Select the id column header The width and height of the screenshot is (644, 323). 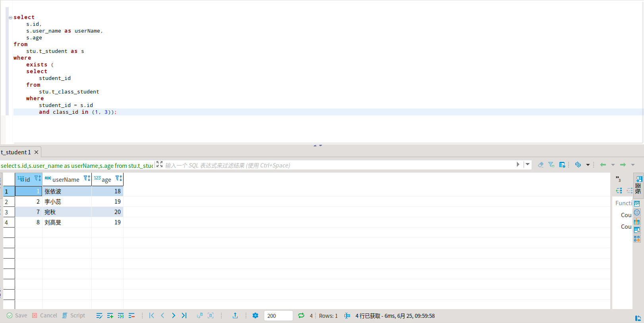(29, 179)
